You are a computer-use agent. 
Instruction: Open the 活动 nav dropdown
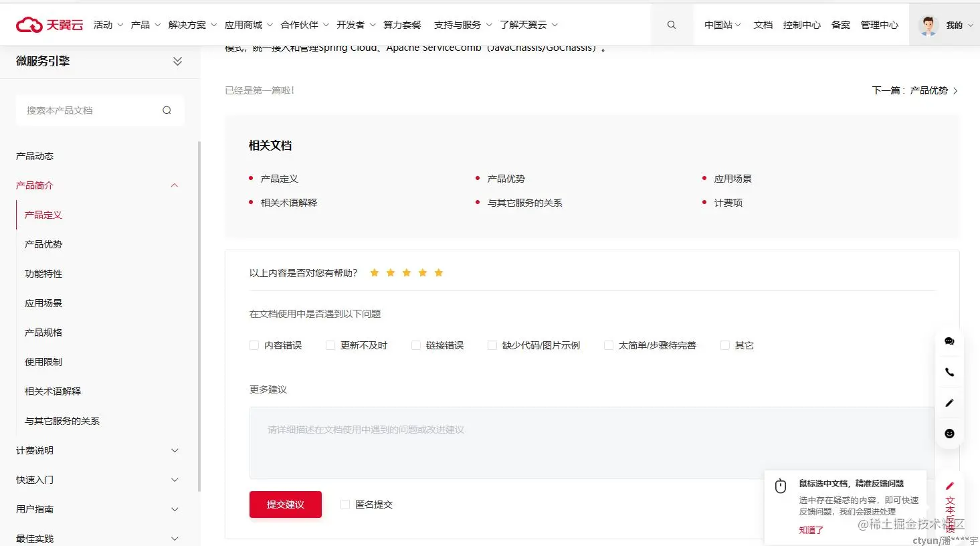[108, 25]
